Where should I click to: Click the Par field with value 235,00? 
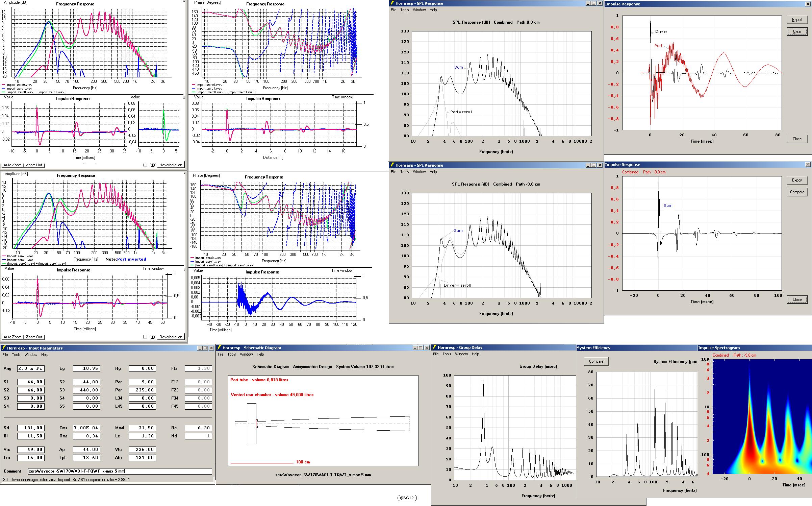pos(142,390)
